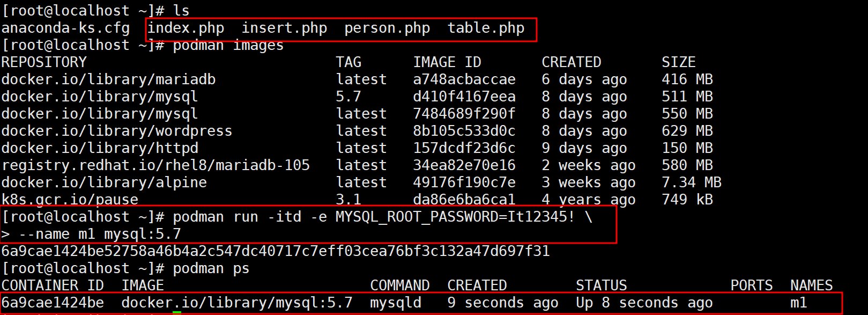Click '6 days ago' created value
This screenshot has height=315, width=868.
tap(584, 79)
